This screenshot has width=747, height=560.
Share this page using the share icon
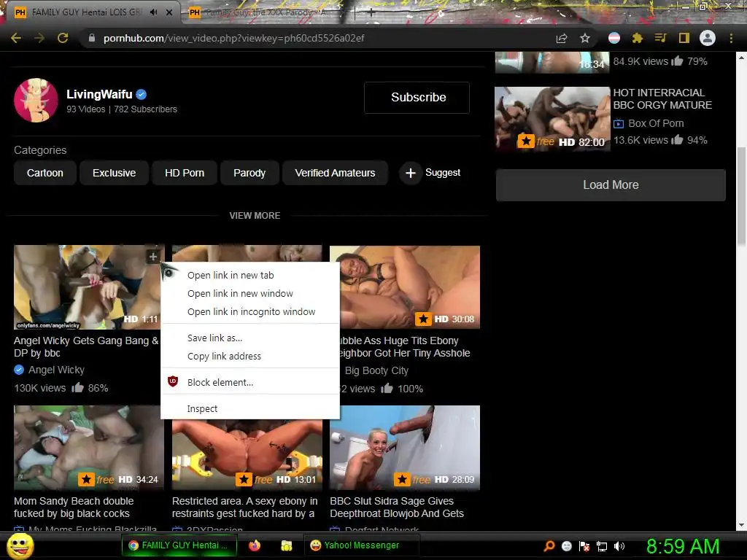coord(562,38)
